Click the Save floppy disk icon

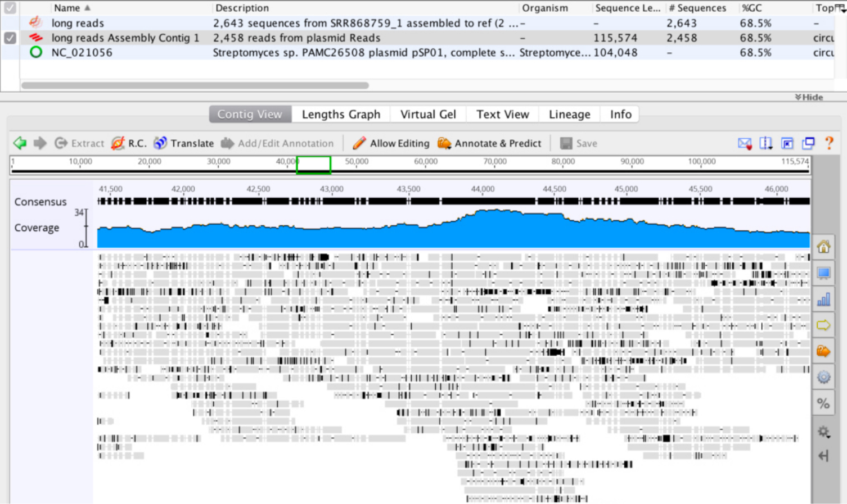(x=566, y=143)
